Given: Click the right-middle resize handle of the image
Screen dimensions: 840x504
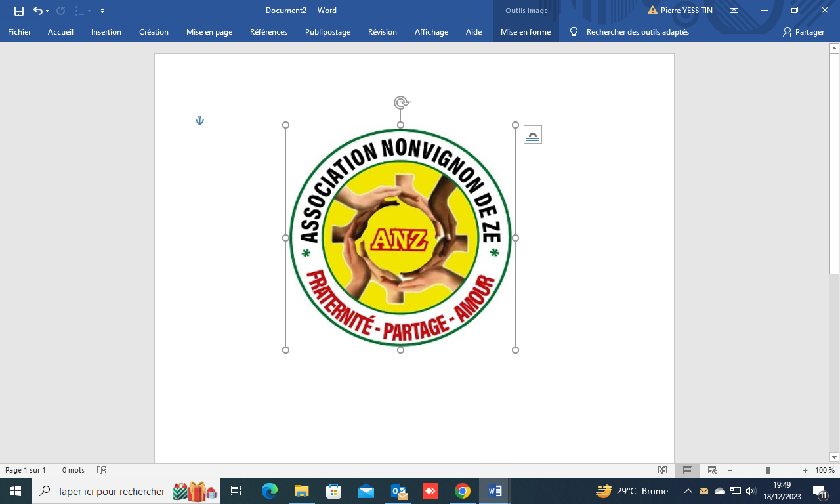Looking at the screenshot, I should [x=515, y=238].
